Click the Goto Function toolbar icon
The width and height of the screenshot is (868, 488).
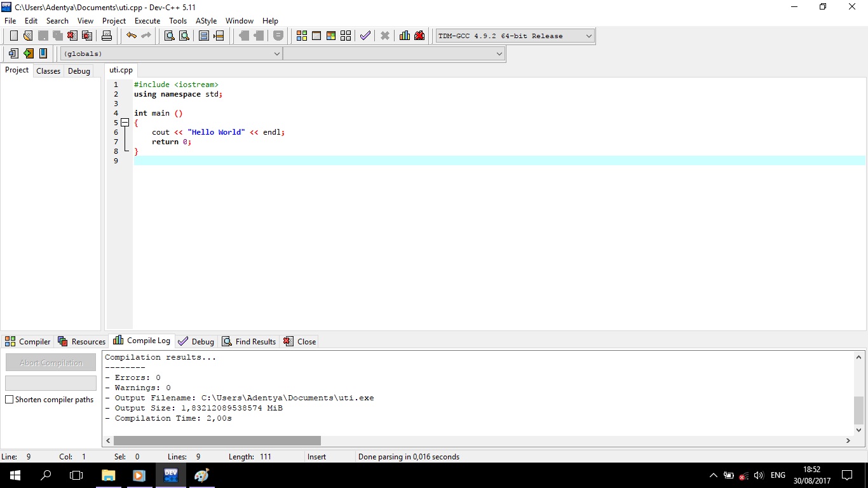pos(204,36)
